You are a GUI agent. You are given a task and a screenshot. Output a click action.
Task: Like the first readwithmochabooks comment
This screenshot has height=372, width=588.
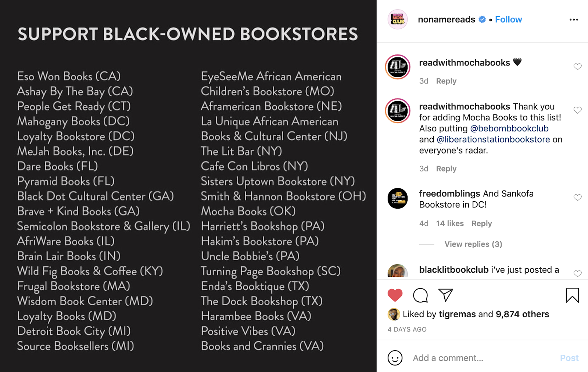point(577,67)
